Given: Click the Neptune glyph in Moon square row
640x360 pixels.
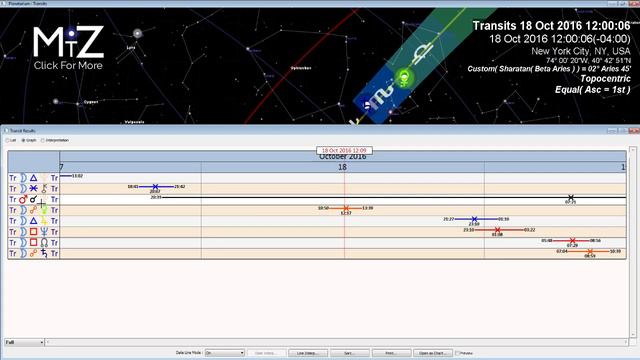Looking at the screenshot, I should click(x=44, y=232).
